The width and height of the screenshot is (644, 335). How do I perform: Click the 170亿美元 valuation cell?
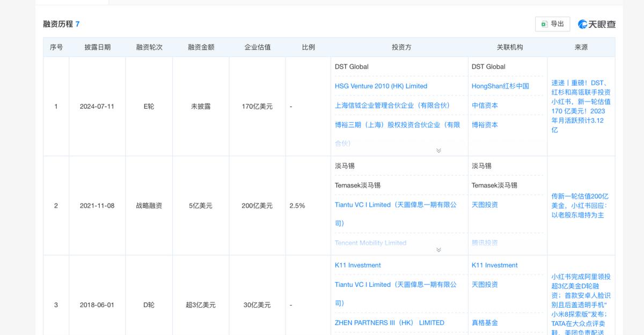click(x=257, y=106)
